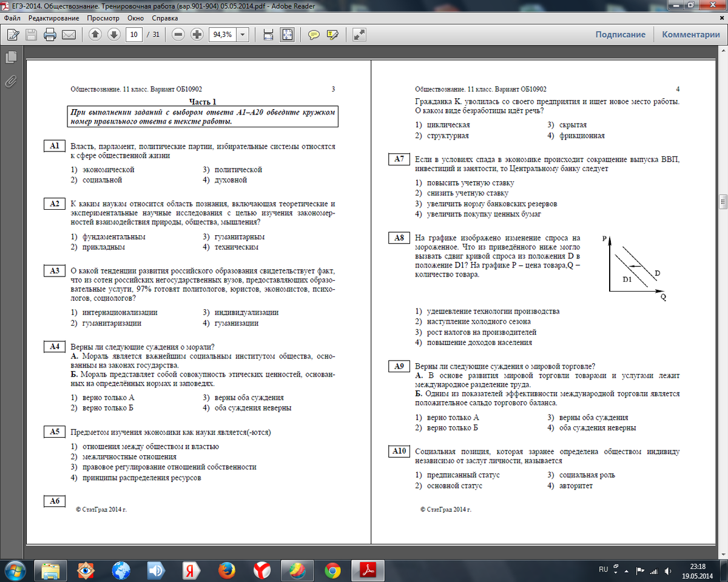Open the eye-icon image viewer in taskbar
728x582 pixels.
click(x=86, y=570)
